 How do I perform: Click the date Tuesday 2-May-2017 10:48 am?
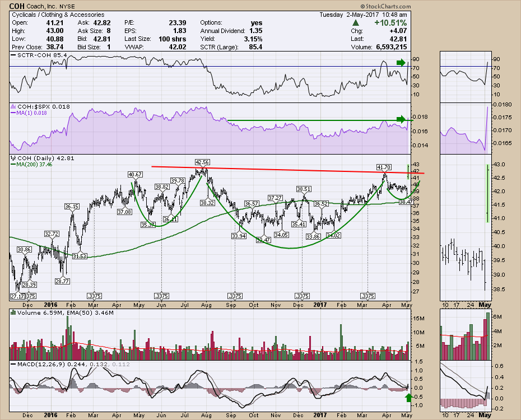[363, 15]
